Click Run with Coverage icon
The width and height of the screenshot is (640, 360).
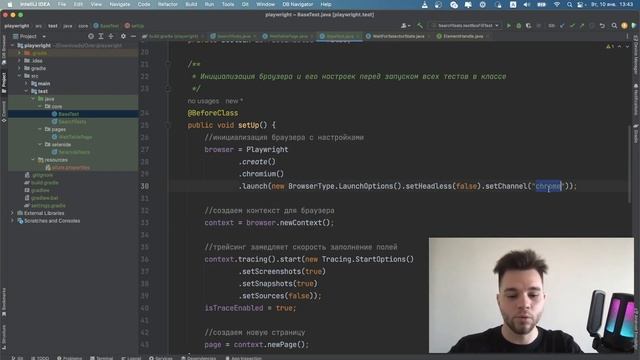click(x=529, y=26)
